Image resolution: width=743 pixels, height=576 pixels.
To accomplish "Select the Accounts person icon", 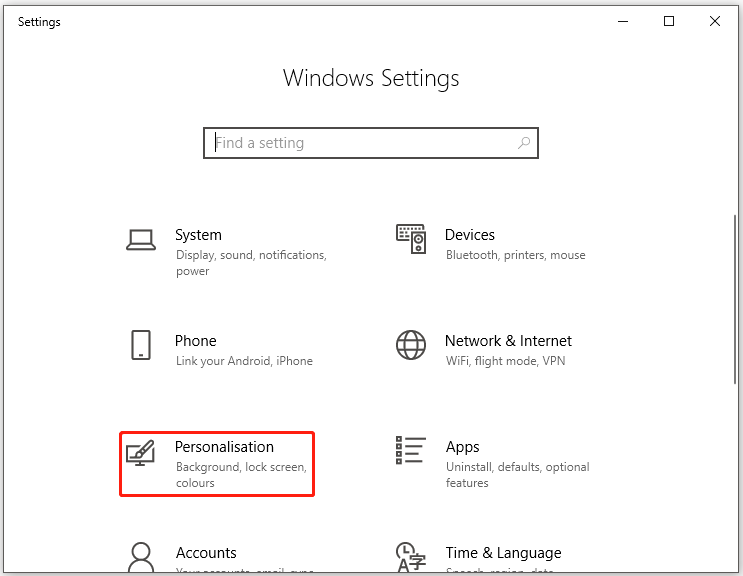I will click(141, 558).
